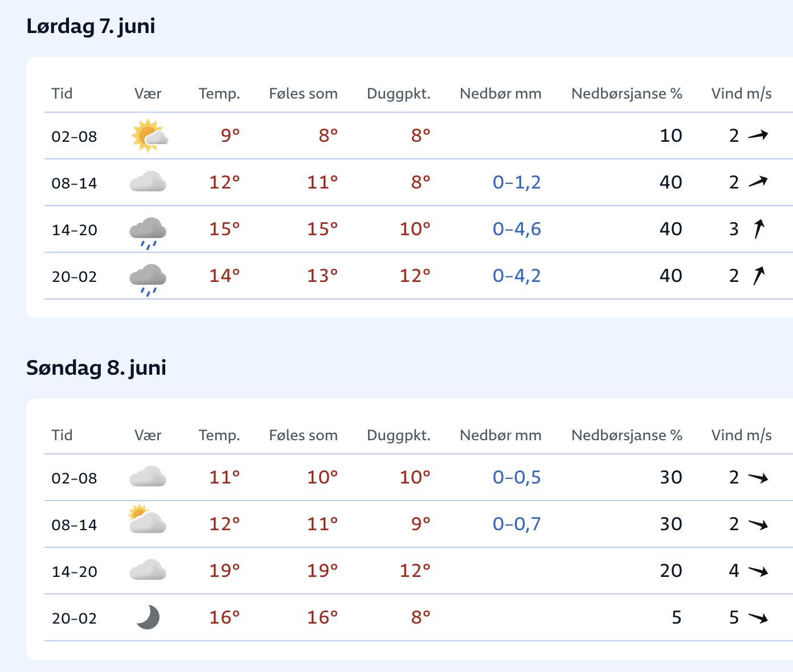Click the Nedbørsjanse % column header on Saturday
This screenshot has height=672, width=793.
(627, 93)
